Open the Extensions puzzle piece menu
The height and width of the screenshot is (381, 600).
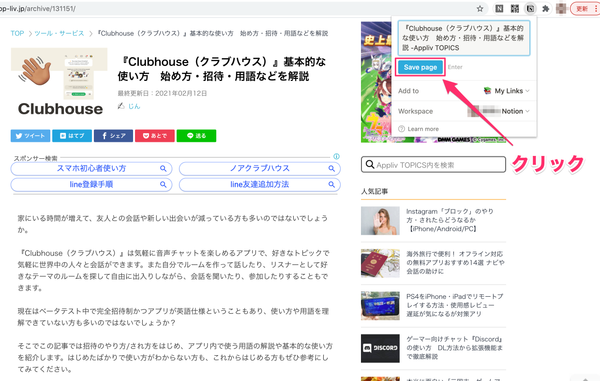[546, 8]
